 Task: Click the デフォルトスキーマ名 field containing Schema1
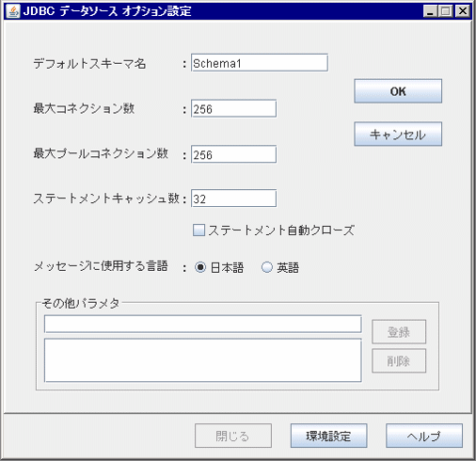260,63
